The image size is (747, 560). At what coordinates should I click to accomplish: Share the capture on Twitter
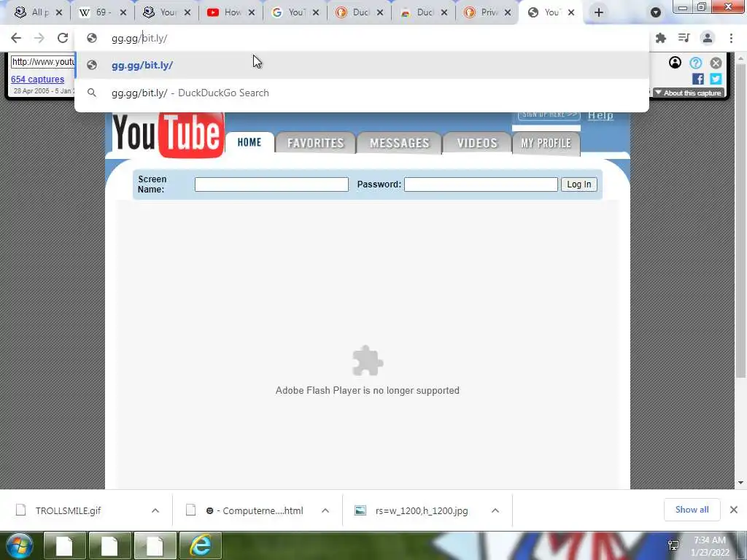coord(716,79)
